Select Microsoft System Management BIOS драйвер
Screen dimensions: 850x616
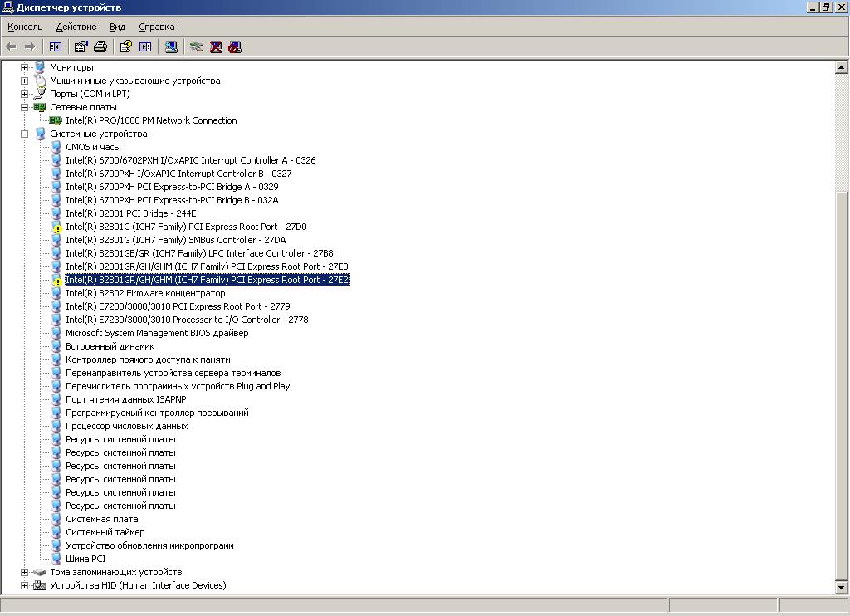click(x=157, y=333)
